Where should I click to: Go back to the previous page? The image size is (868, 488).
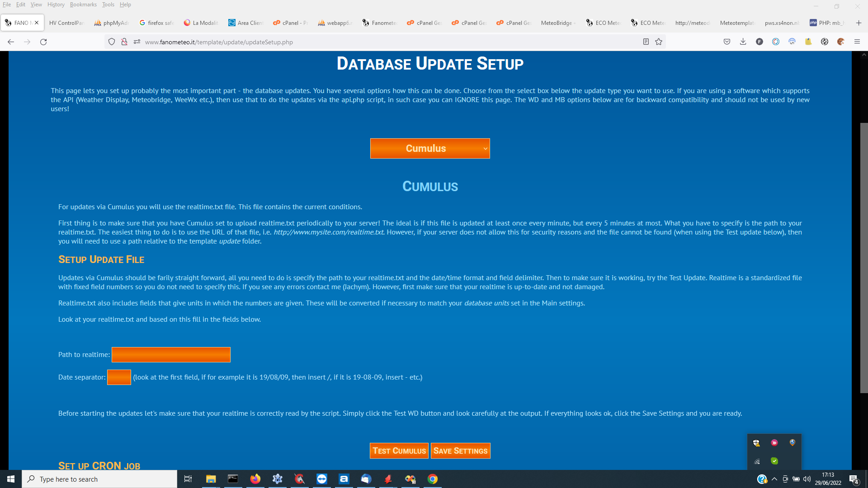pos(11,42)
